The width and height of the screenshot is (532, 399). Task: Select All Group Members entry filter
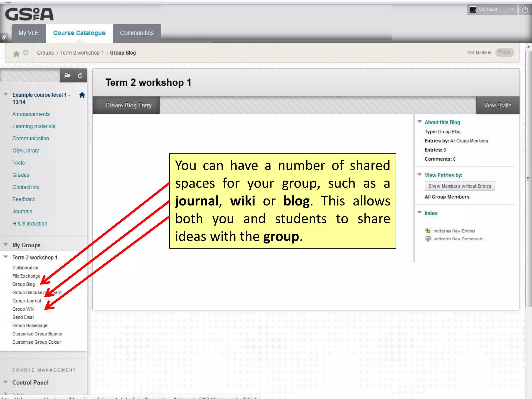[447, 197]
